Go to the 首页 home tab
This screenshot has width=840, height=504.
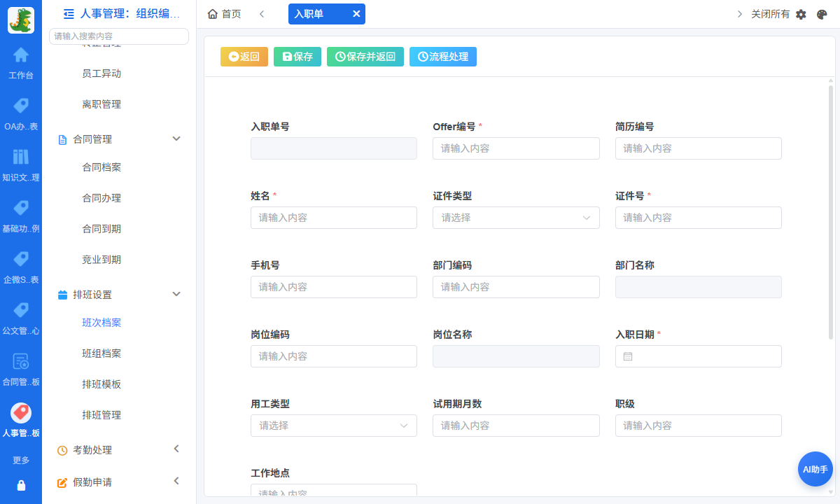pyautogui.click(x=225, y=14)
